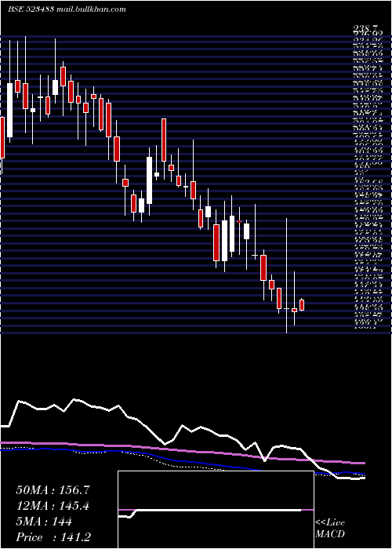This screenshot has height=549, width=392.
Task: Click the '<<Live MACD' label
Action: [x=330, y=529]
